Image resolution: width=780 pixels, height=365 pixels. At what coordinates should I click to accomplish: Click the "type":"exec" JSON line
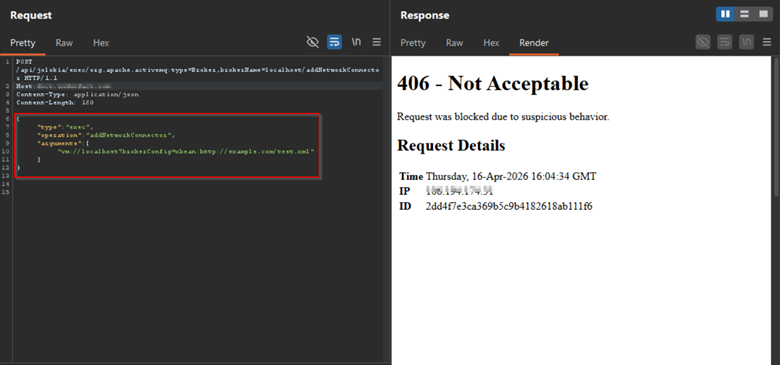(x=65, y=127)
